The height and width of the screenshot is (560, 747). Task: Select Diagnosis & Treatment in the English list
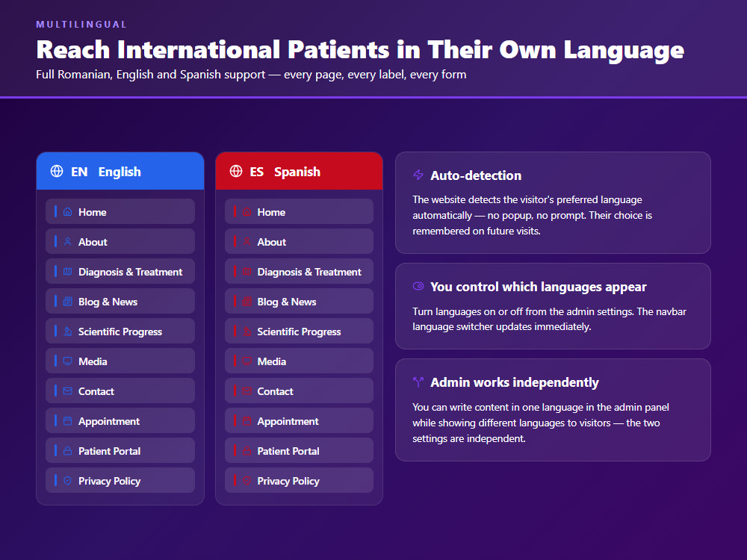tap(120, 272)
